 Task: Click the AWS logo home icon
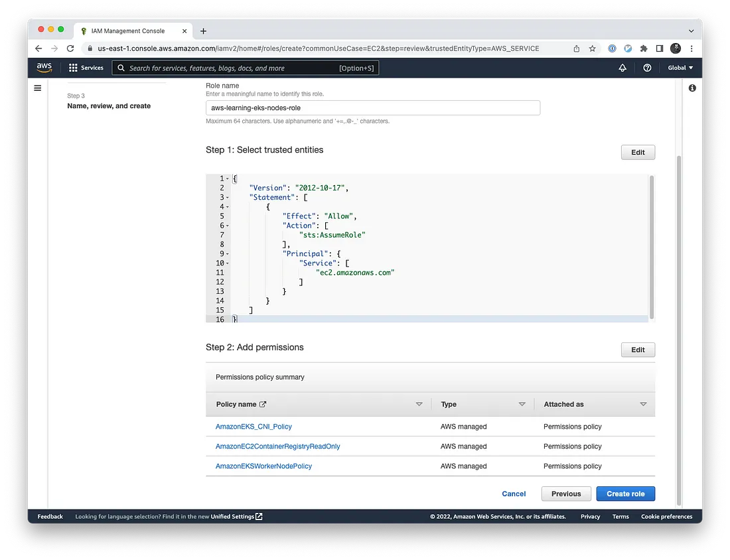click(44, 68)
